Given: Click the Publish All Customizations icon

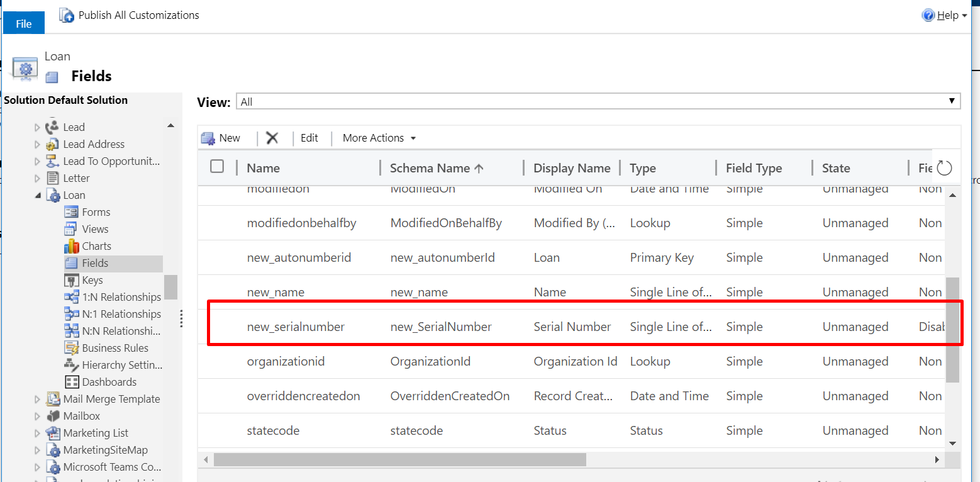Looking at the screenshot, I should [67, 16].
